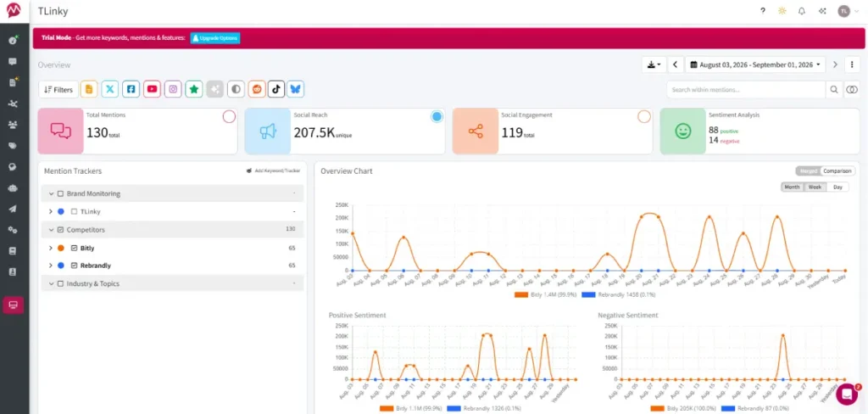Collapse the Competitors group
Screen dimensions: 868x414
(51, 229)
